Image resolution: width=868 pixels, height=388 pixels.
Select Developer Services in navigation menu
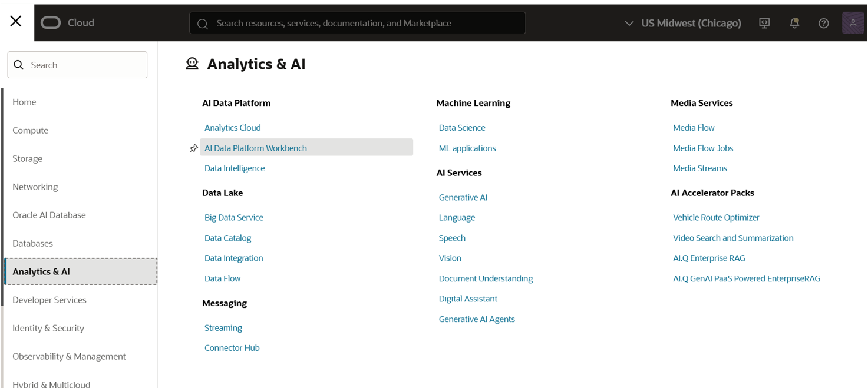click(x=49, y=300)
